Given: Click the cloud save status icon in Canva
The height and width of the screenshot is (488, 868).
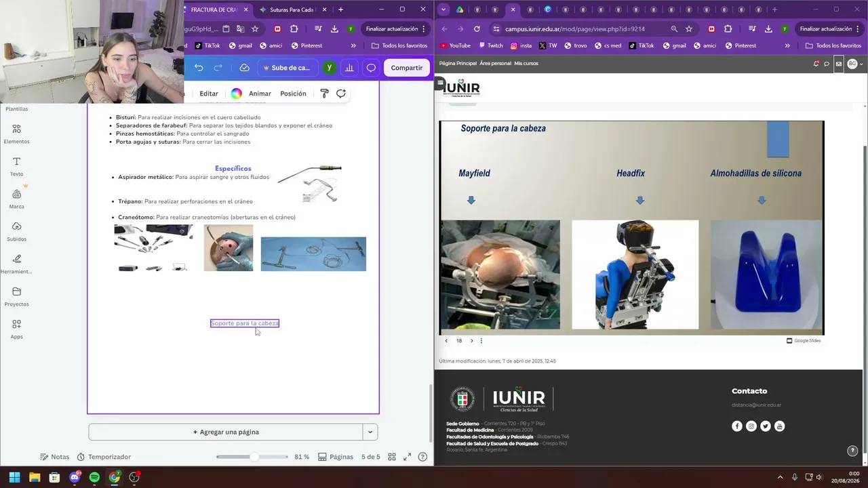Looking at the screenshot, I should click(244, 68).
